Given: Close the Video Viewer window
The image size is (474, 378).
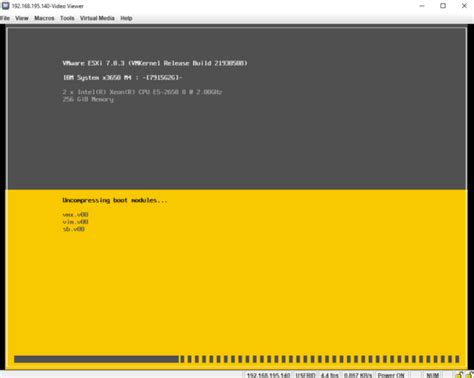Looking at the screenshot, I should click(464, 6).
